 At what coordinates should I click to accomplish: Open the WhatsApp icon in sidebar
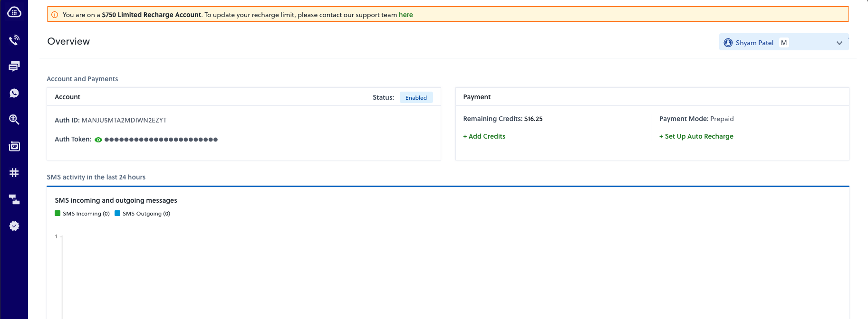[x=14, y=93]
